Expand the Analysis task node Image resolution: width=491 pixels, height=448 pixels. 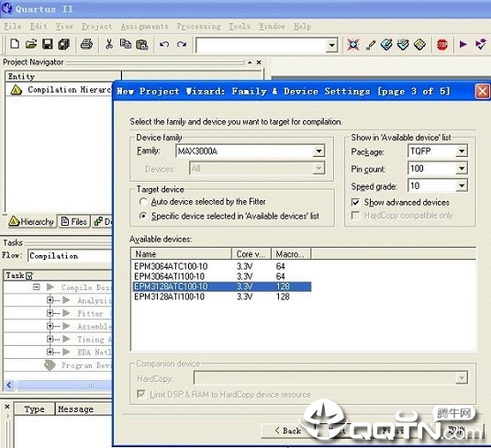tap(50, 300)
